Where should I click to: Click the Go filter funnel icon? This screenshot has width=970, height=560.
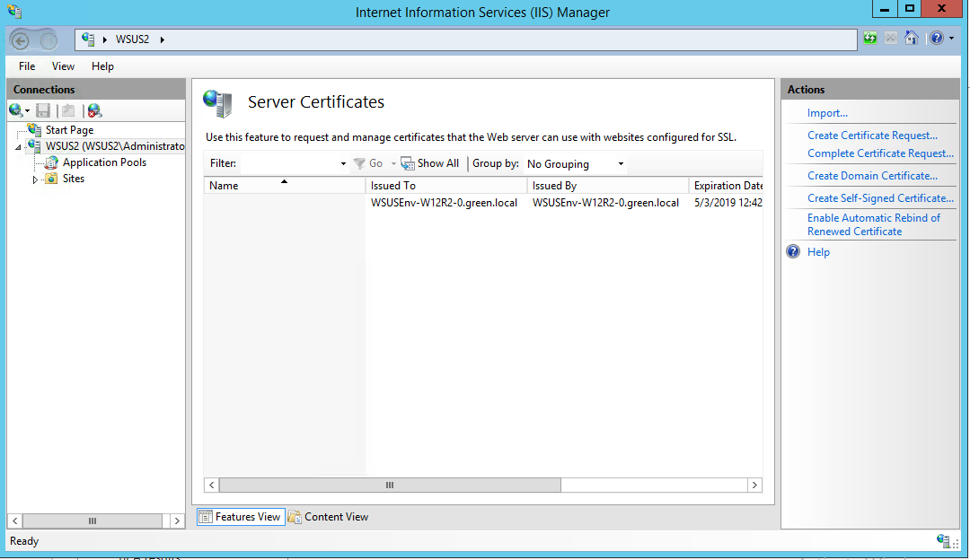[x=358, y=163]
